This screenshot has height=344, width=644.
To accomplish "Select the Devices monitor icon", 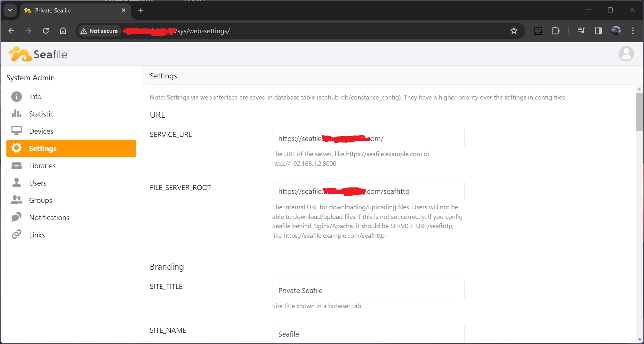I will (x=16, y=131).
